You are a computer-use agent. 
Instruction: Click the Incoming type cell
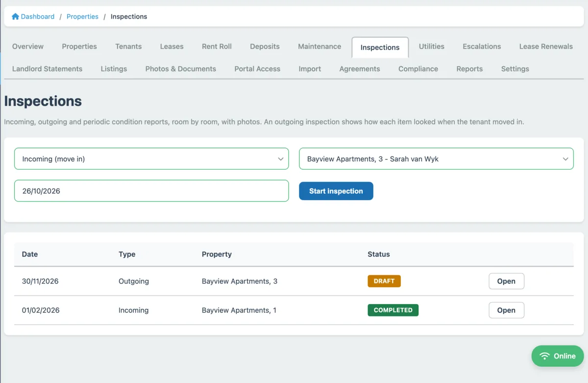click(133, 310)
